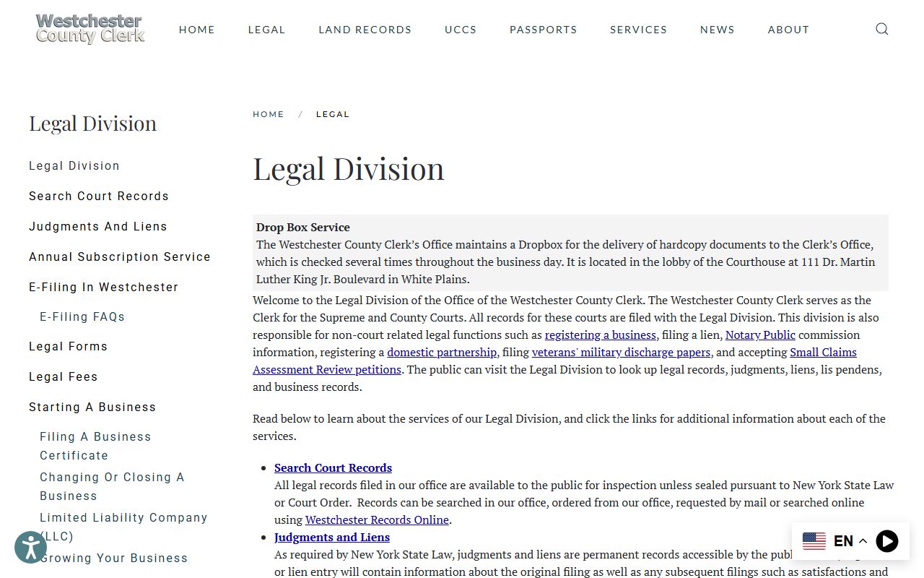The height and width of the screenshot is (578, 924).
Task: Open the Land Records menu
Action: 365,30
